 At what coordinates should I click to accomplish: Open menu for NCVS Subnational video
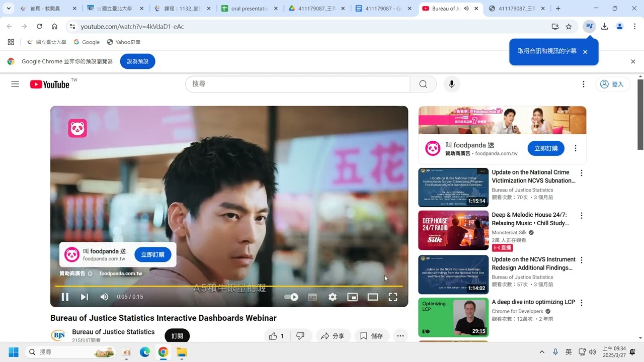click(x=582, y=173)
